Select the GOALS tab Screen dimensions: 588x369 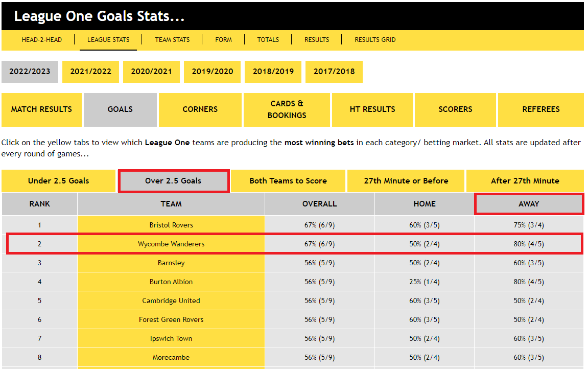[x=120, y=109]
